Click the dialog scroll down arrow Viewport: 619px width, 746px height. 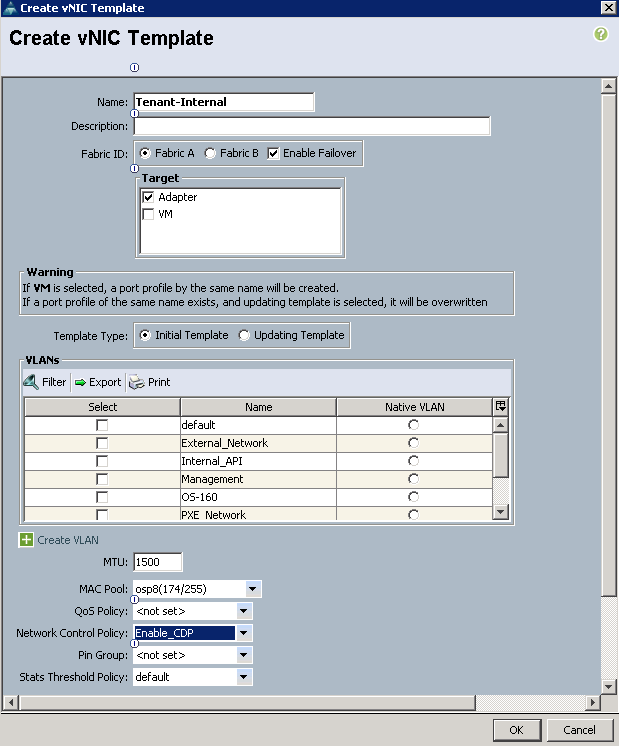[609, 686]
